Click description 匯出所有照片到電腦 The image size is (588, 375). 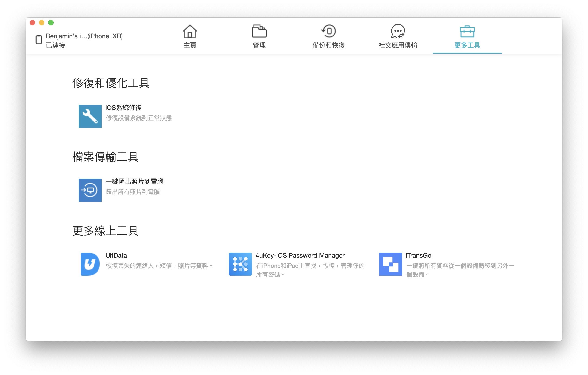(133, 192)
